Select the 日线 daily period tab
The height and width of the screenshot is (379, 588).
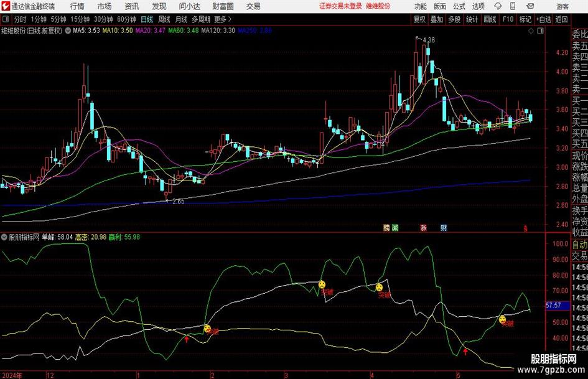[147, 19]
